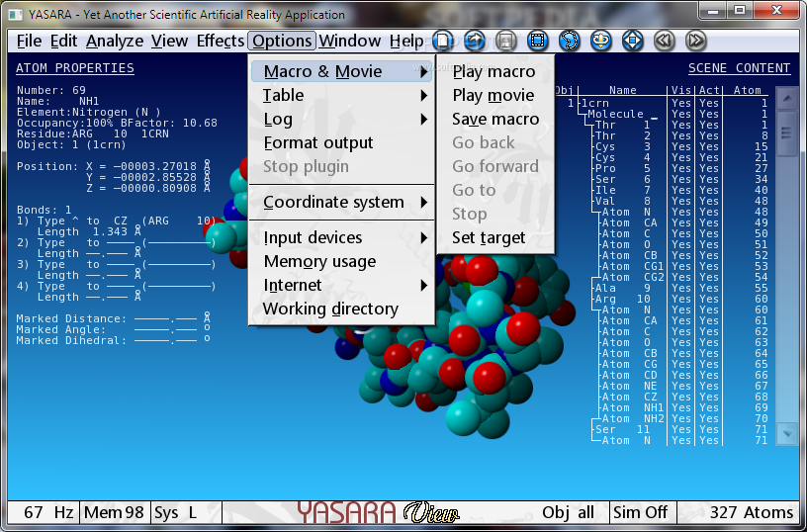Screen dimensions: 807x532
Task: Open the Edit menu
Action: tap(64, 41)
